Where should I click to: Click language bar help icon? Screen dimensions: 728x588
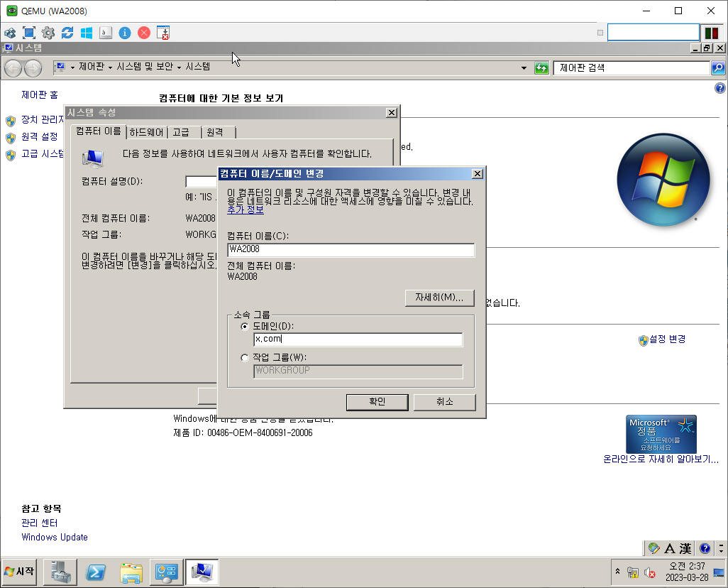coord(705,548)
